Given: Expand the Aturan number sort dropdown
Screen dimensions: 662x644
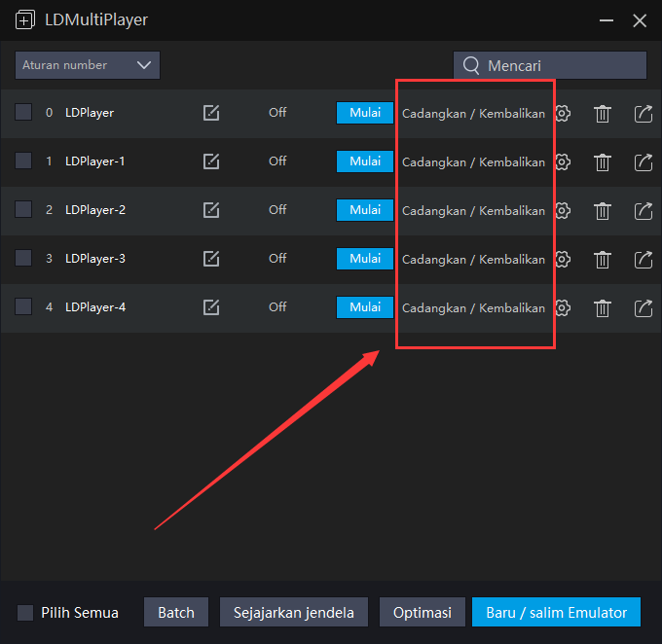Looking at the screenshot, I should tap(88, 65).
